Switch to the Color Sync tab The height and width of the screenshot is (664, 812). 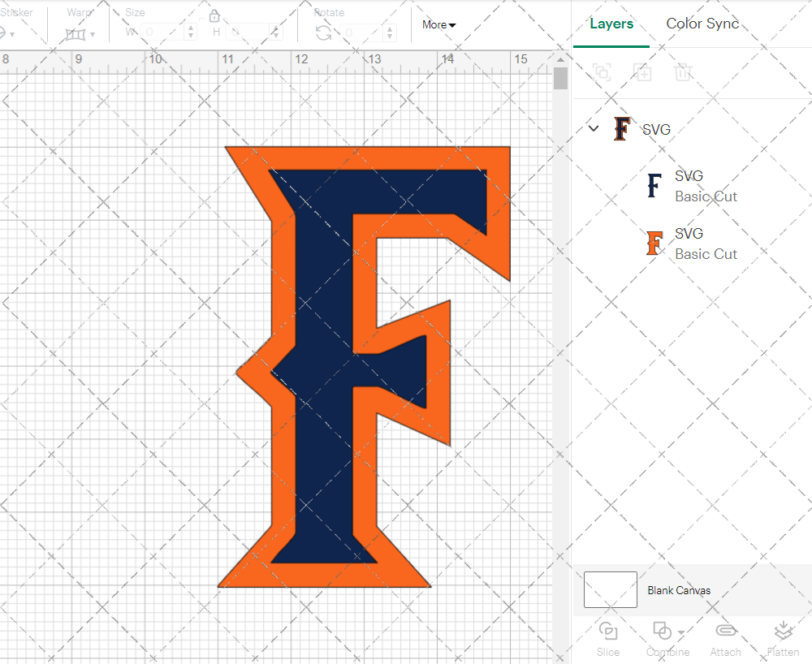(x=702, y=24)
